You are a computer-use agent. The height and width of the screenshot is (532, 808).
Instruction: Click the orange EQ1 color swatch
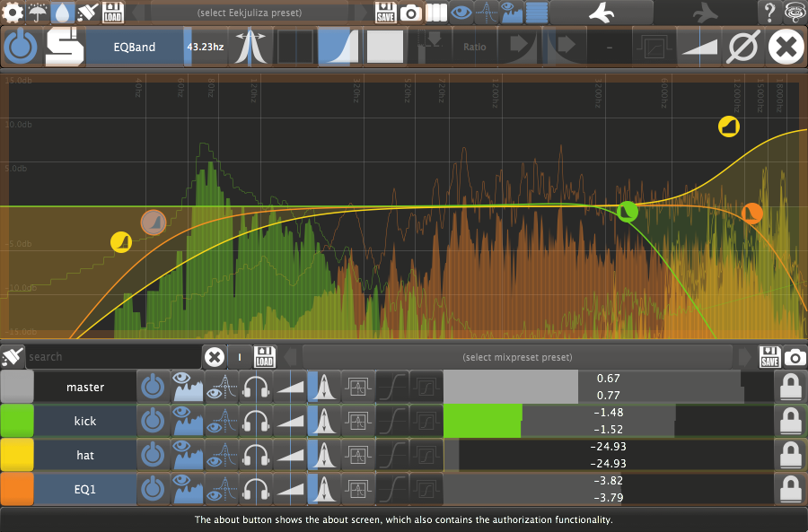click(17, 489)
